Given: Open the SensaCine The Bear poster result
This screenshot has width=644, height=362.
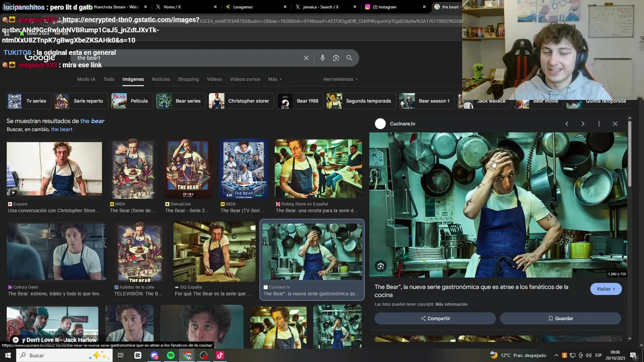Looking at the screenshot, I should [188, 169].
